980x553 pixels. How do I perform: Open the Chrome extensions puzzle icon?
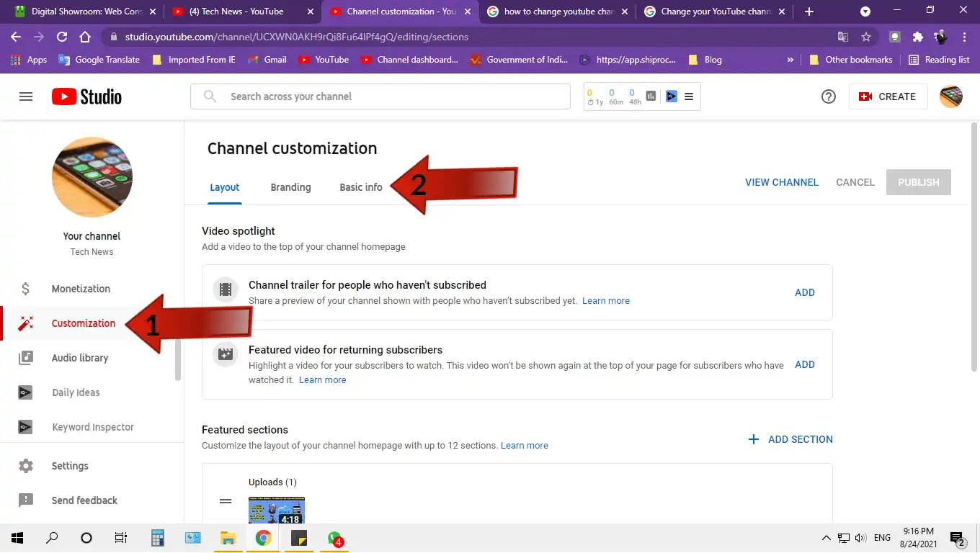pyautogui.click(x=917, y=37)
